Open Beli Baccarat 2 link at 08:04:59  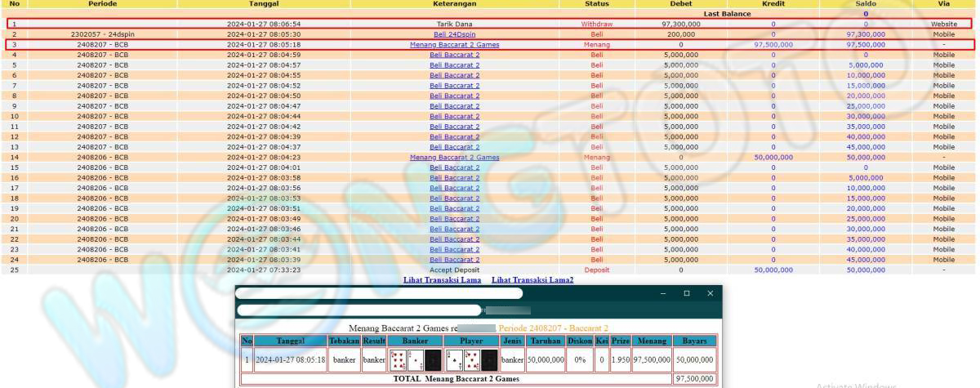454,55
